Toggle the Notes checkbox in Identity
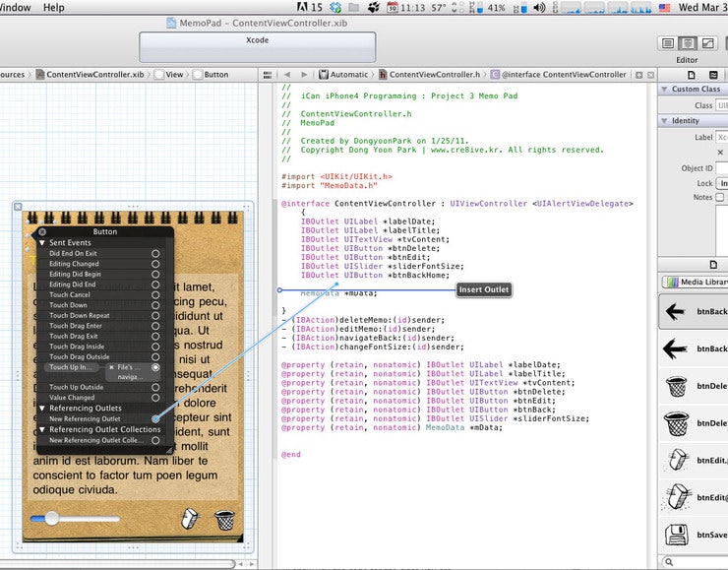 720,197
